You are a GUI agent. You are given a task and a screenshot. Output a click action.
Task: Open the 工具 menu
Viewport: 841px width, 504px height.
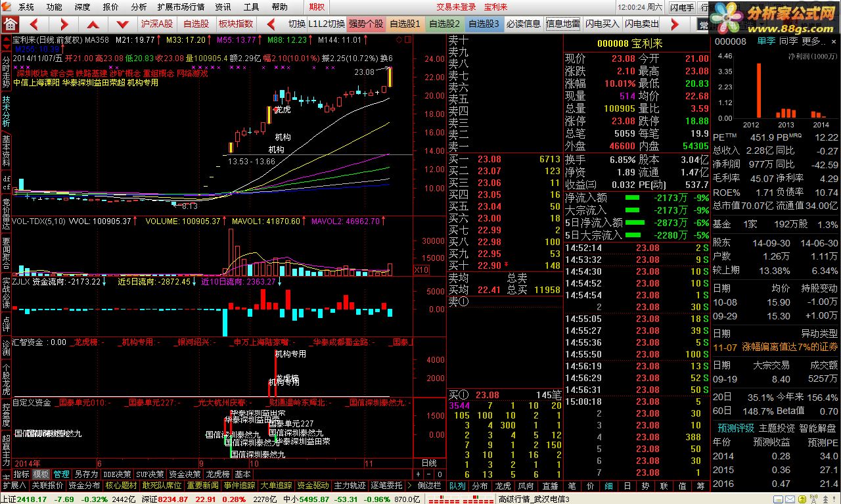pyautogui.click(x=251, y=7)
